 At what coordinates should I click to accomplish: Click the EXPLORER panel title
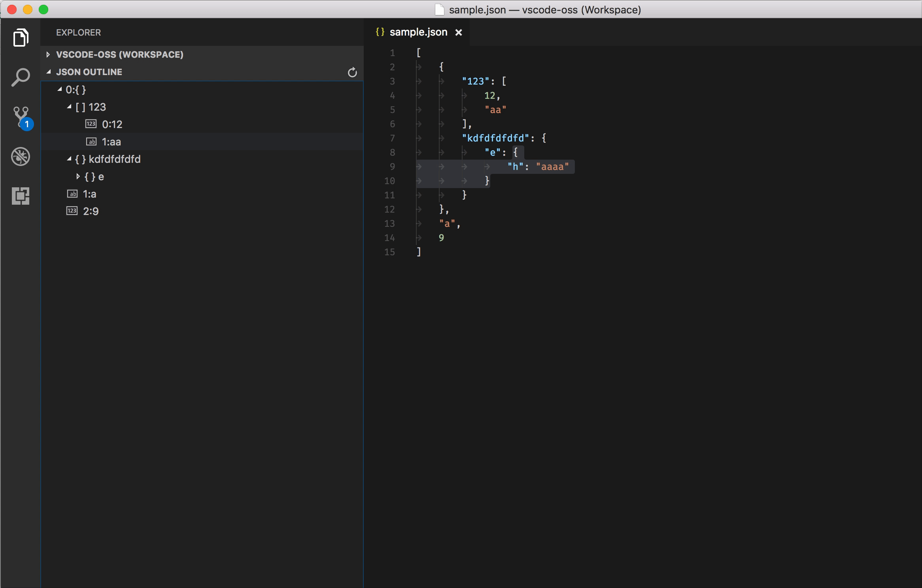tap(78, 32)
